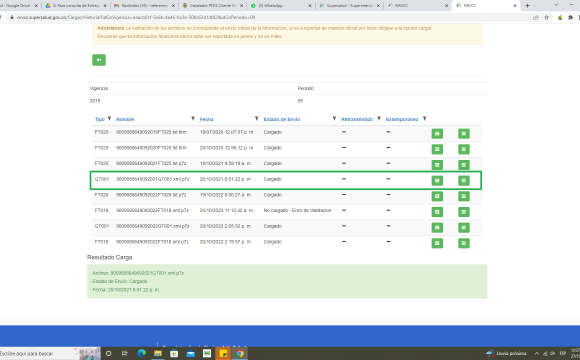The height and width of the screenshot is (360, 580).
Task: Click right green icon in 20/10/2020 row
Action: click(x=463, y=149)
